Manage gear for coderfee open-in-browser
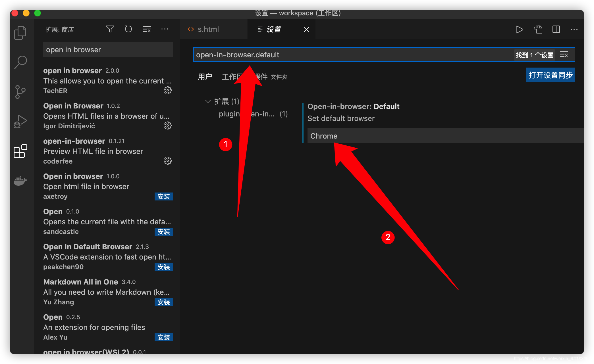The height and width of the screenshot is (364, 594). click(168, 161)
